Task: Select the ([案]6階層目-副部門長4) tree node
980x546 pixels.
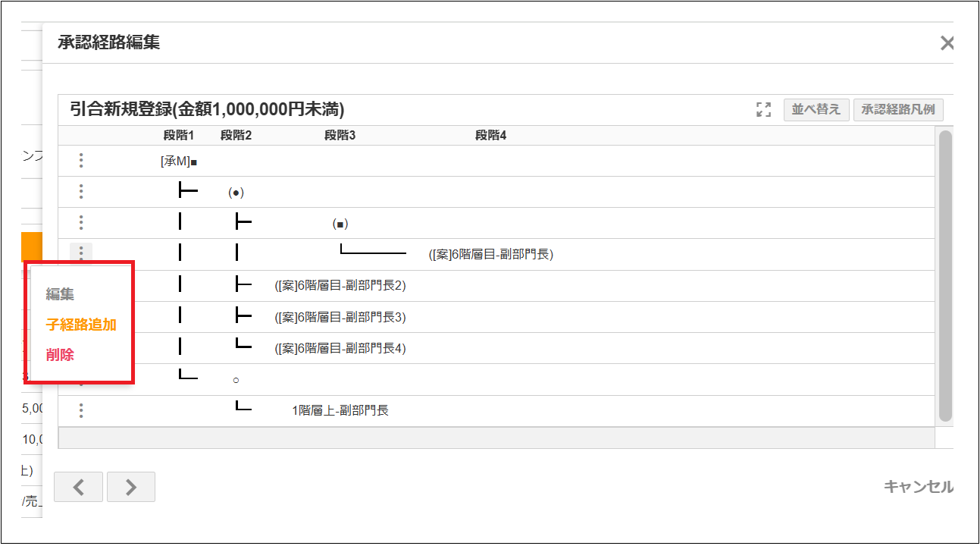Action: point(340,349)
